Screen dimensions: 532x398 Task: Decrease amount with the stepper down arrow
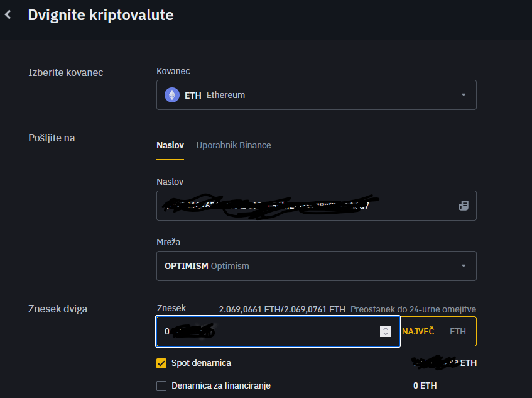[386, 334]
